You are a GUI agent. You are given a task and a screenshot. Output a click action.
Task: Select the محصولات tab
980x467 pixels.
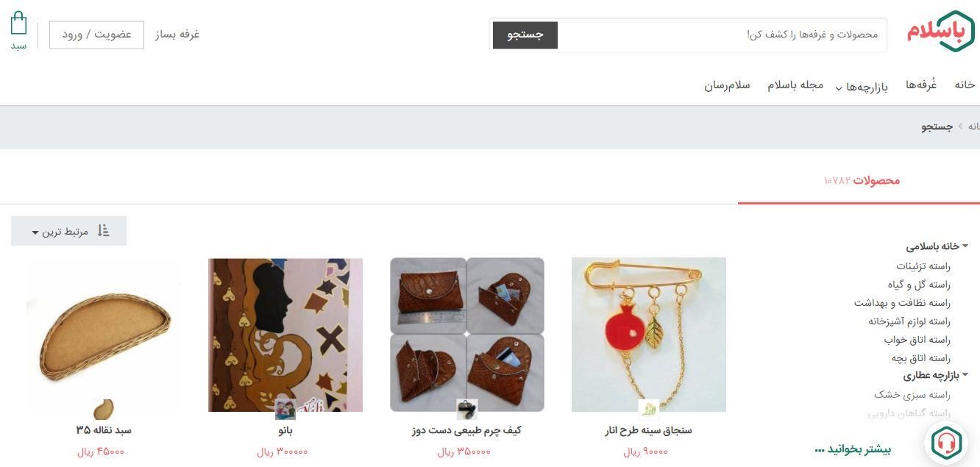[x=859, y=180]
